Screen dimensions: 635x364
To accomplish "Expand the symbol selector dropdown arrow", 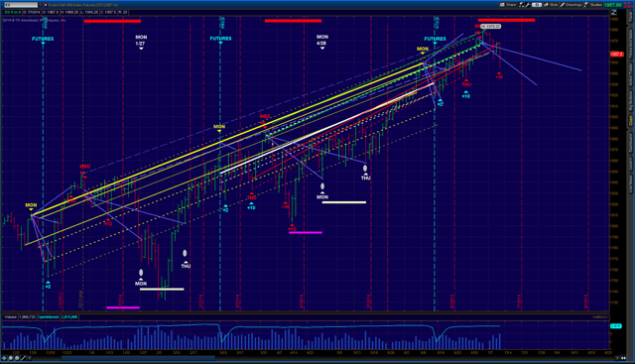I will tap(41, 5).
